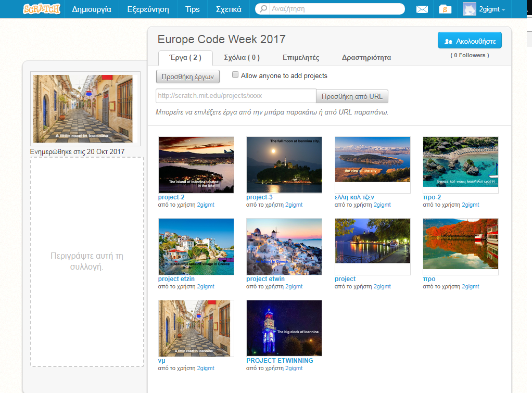Click the ελλη καλ τζεν title link

click(354, 197)
